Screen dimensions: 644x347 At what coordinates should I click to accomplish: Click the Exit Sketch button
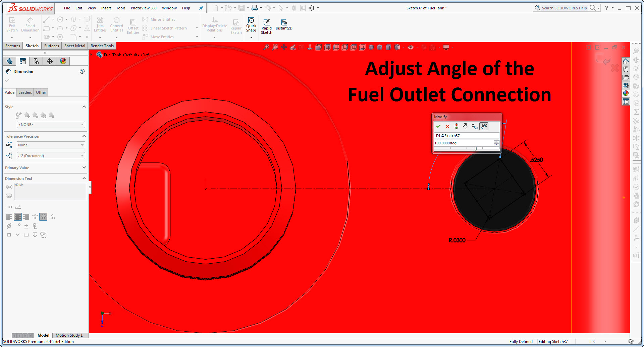click(12, 25)
